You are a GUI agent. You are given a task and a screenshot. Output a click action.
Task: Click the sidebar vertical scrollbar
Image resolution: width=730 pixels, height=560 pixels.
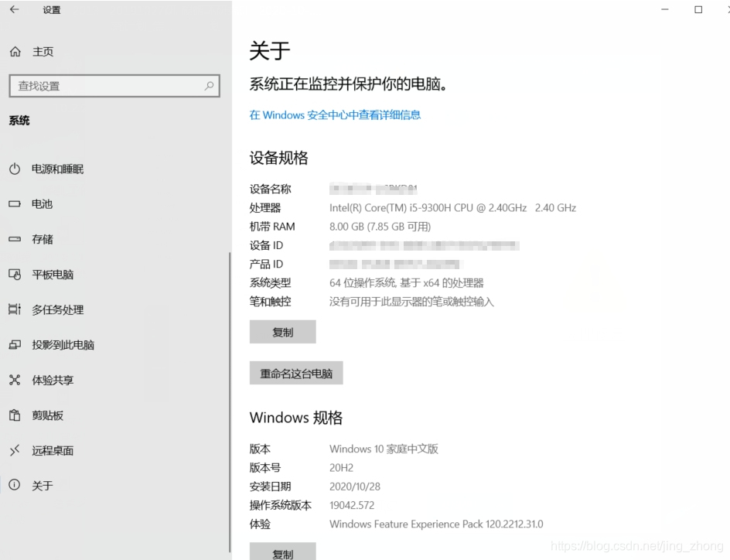[x=230, y=403]
